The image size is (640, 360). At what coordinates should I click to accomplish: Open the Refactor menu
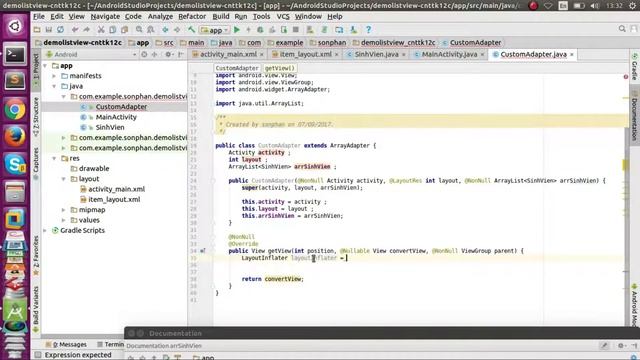pyautogui.click(x=192, y=17)
